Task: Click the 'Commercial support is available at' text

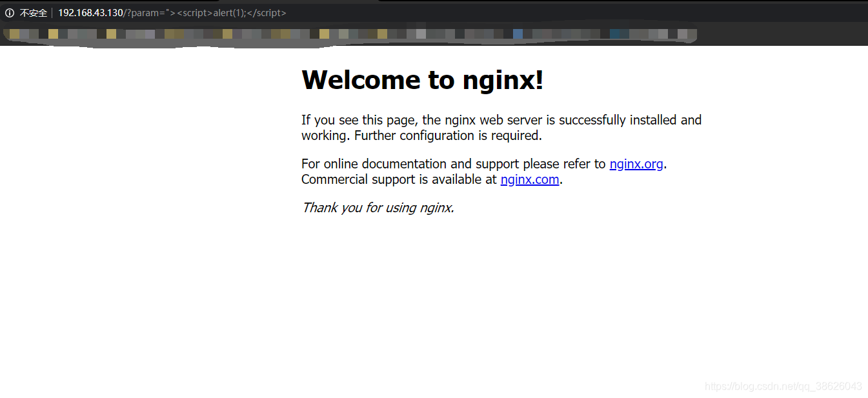Action: click(x=399, y=179)
